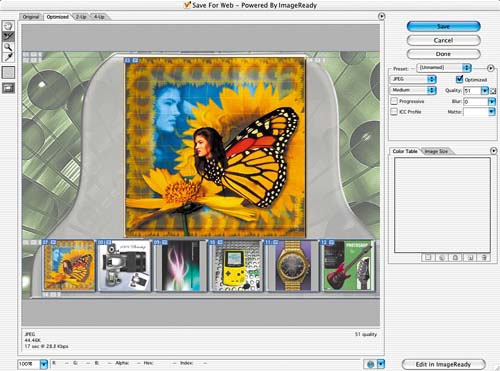Select the large butterfly image slice
This screenshot has width=500, height=371.
[x=215, y=147]
